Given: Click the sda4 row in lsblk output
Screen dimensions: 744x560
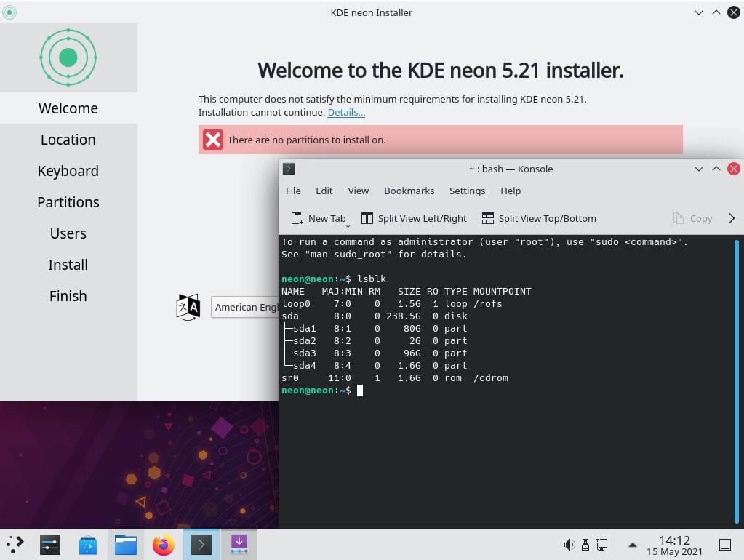Looking at the screenshot, I should (x=375, y=365).
